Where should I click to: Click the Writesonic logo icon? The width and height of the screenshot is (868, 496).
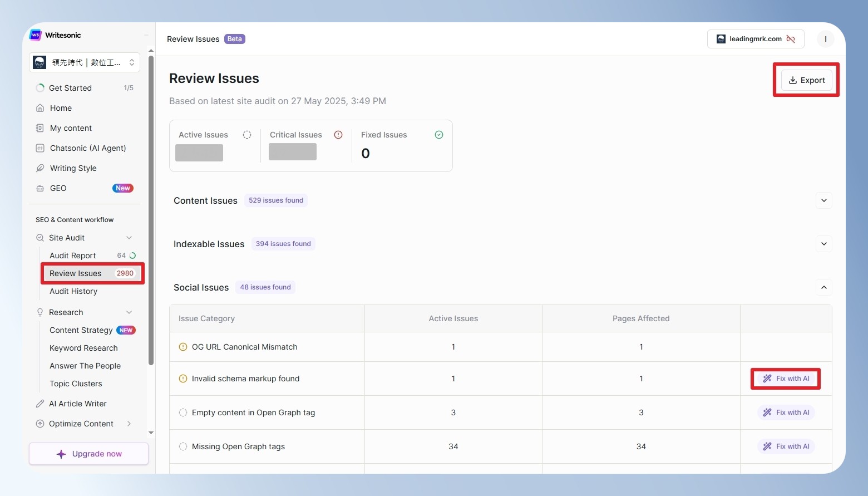[x=36, y=35]
